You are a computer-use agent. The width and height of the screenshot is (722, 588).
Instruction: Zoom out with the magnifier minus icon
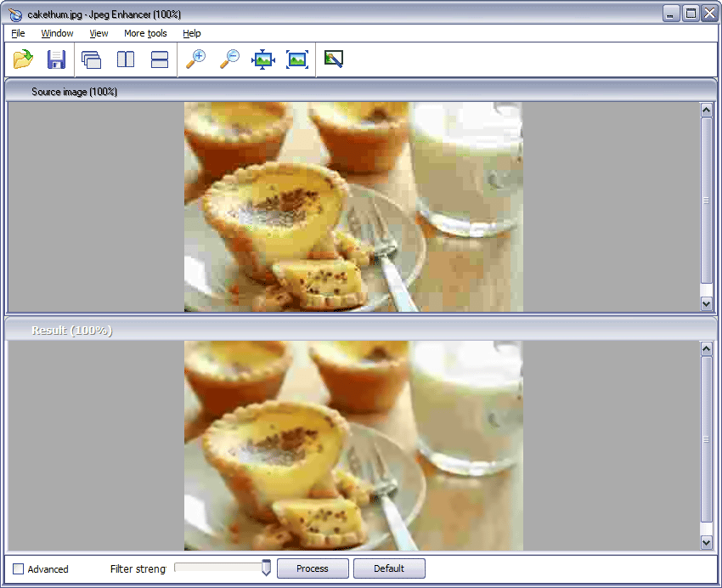click(230, 59)
